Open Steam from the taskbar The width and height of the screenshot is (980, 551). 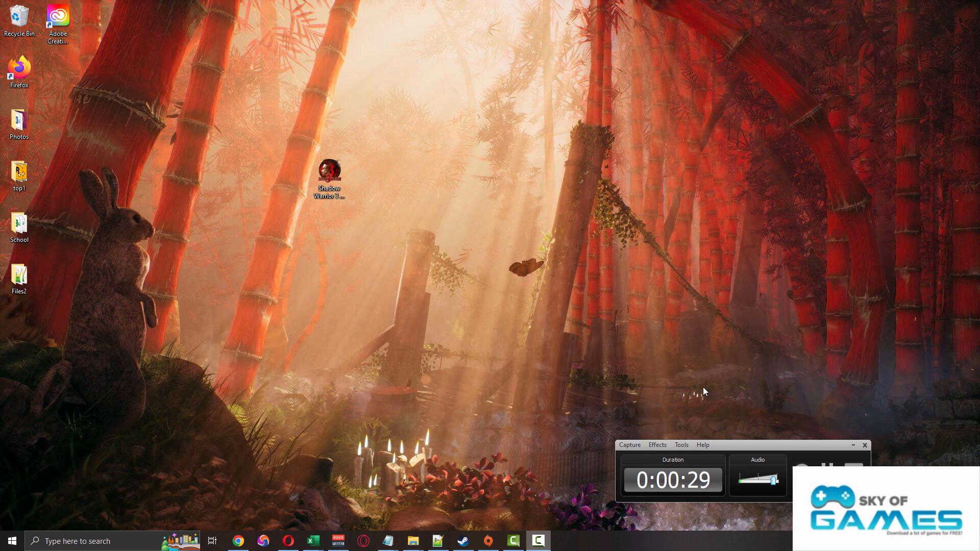point(463,541)
